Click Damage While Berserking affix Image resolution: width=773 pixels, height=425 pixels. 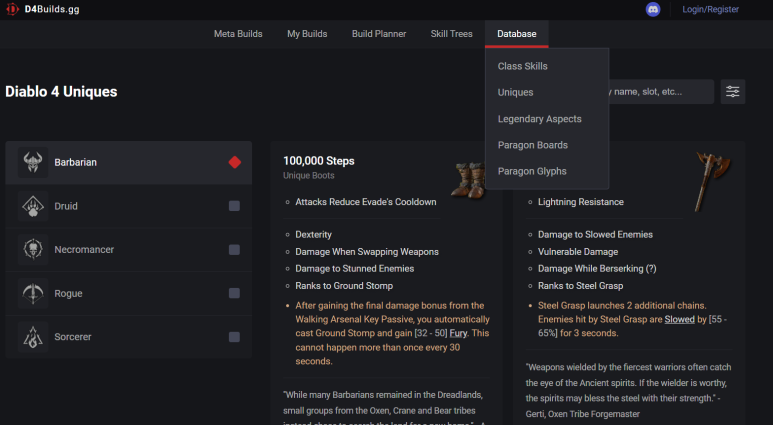(597, 269)
